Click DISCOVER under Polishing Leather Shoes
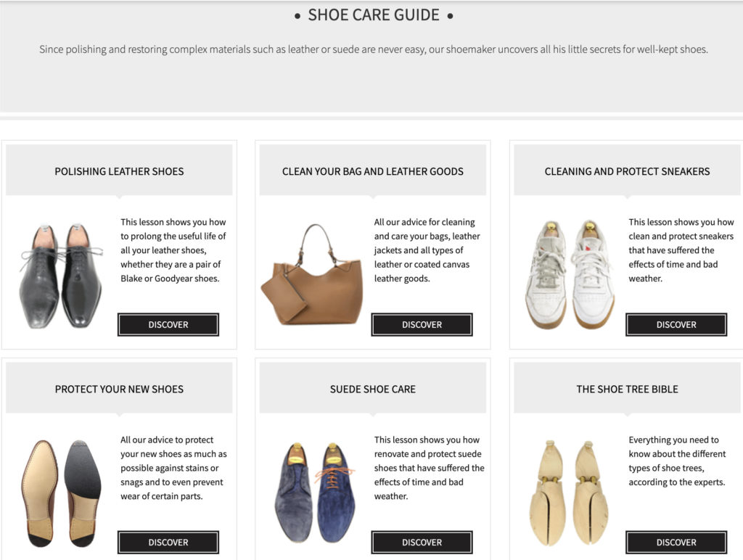The image size is (743, 560). (168, 324)
